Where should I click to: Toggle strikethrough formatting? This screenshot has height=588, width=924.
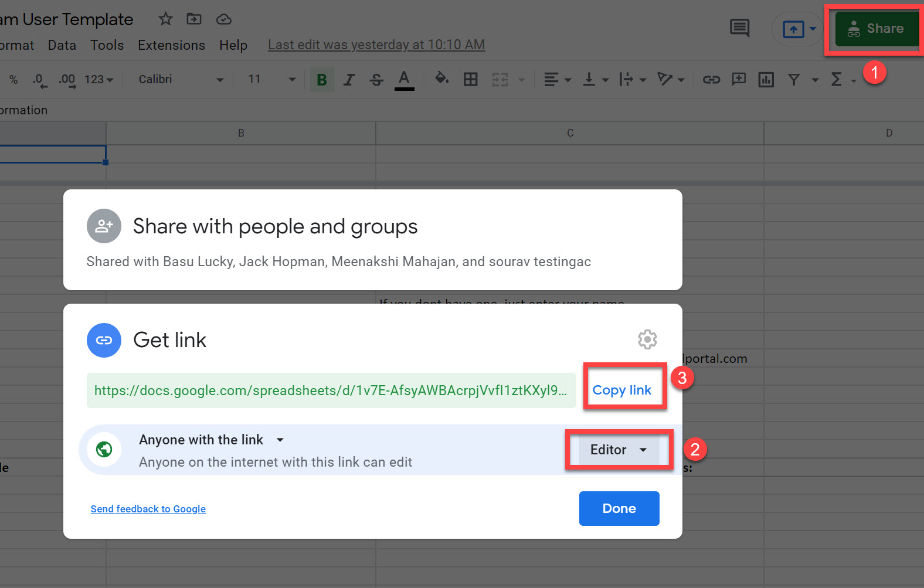tap(376, 79)
